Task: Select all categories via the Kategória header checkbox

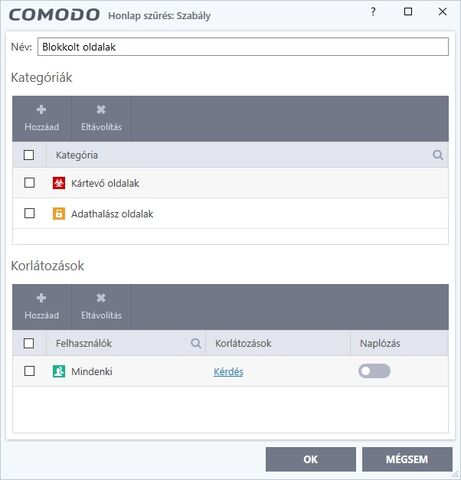Action: [x=29, y=155]
